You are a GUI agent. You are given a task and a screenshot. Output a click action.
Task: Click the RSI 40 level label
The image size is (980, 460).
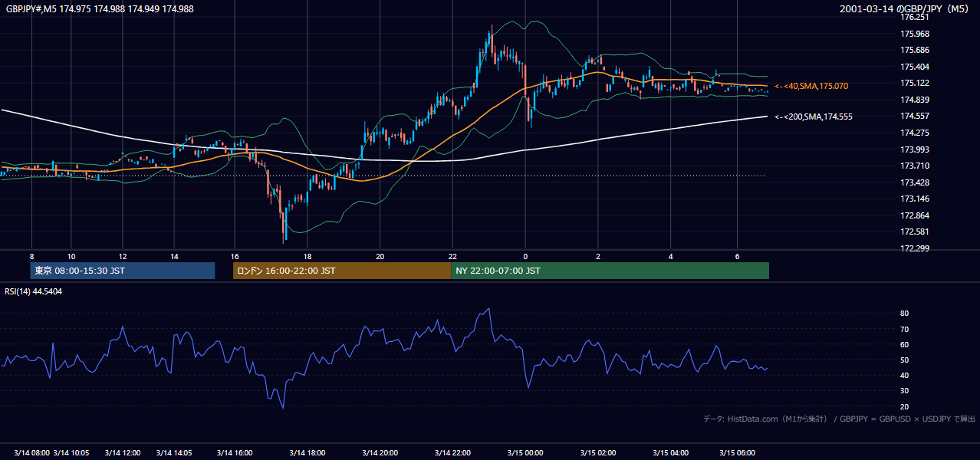pyautogui.click(x=904, y=375)
